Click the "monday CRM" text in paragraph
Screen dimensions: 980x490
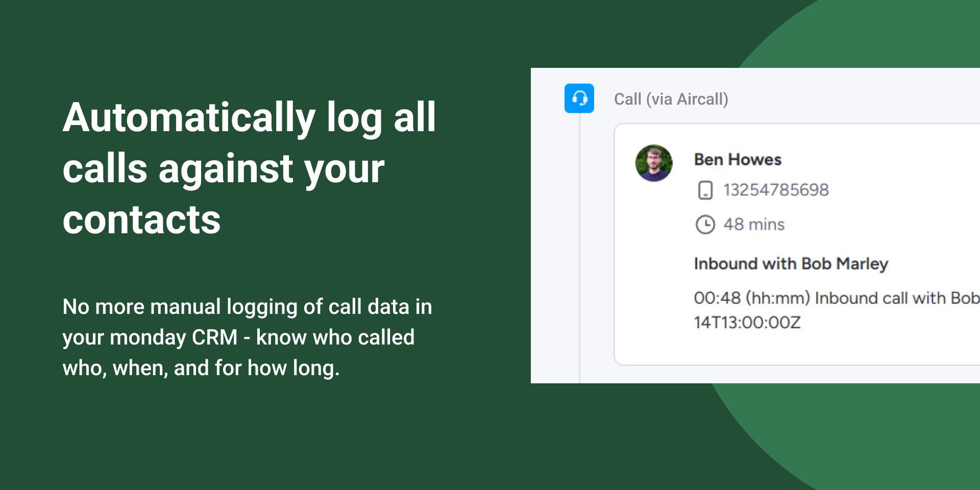pyautogui.click(x=174, y=337)
